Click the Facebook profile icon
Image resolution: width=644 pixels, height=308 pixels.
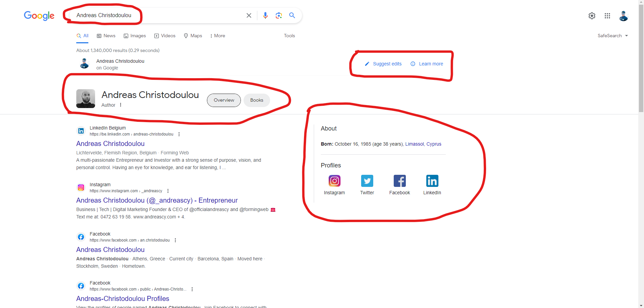pos(400,181)
